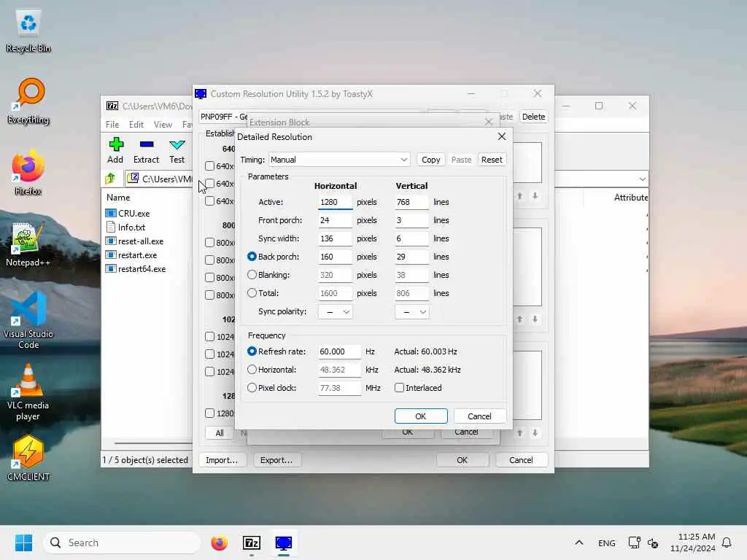Open the CMCLIENT desktop shortcut

[x=28, y=458]
